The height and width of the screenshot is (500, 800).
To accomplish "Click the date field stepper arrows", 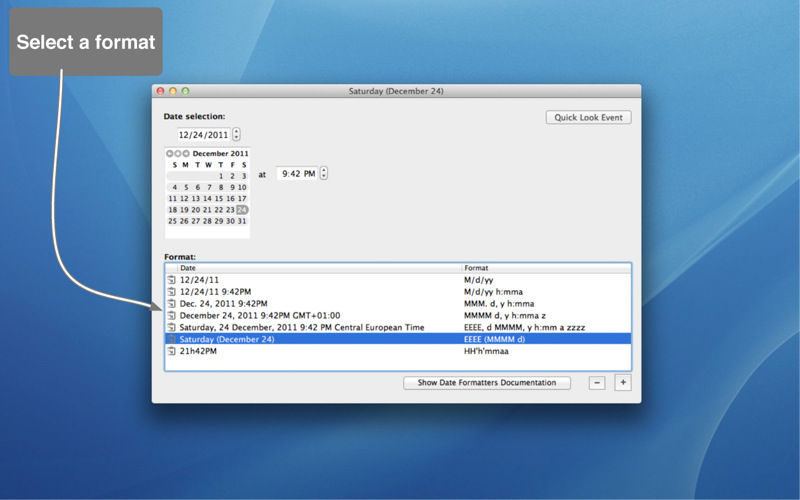I will (236, 134).
